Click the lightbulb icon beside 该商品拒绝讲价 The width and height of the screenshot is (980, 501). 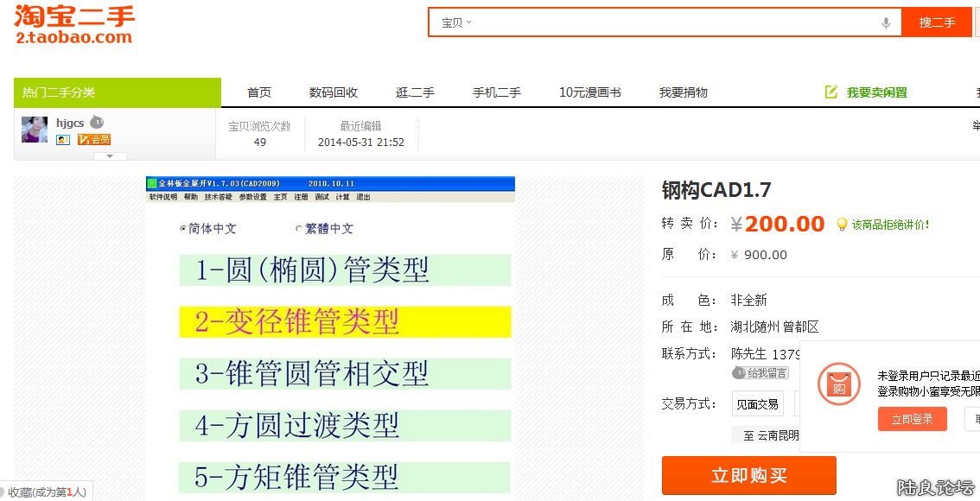[x=842, y=224]
